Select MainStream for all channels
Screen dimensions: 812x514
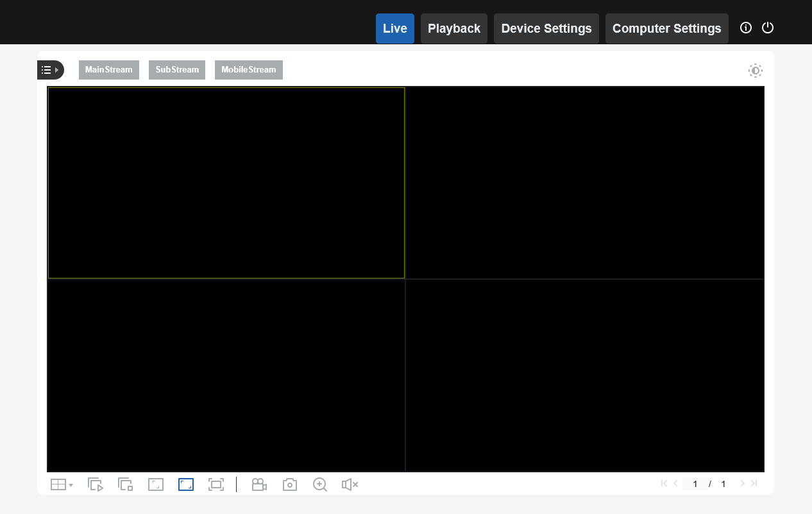(x=109, y=70)
